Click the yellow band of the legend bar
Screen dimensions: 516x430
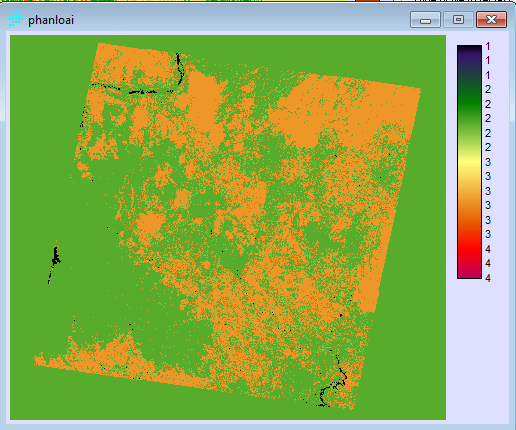469,163
